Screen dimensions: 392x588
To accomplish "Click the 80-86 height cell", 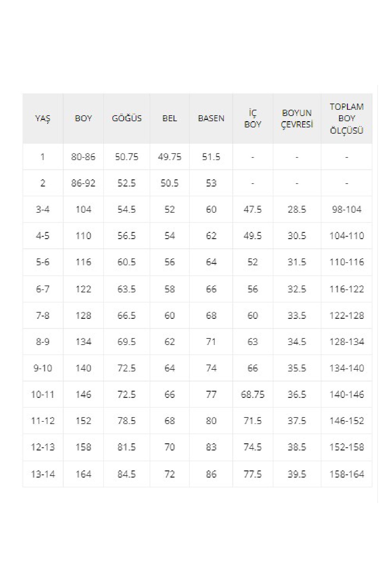I will 83,157.
